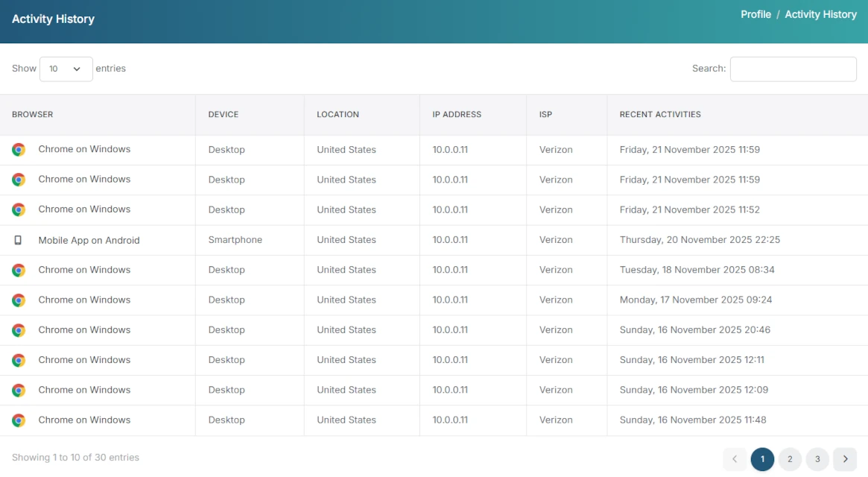Go to the next page arrow
The image size is (868, 477).
[x=845, y=459]
